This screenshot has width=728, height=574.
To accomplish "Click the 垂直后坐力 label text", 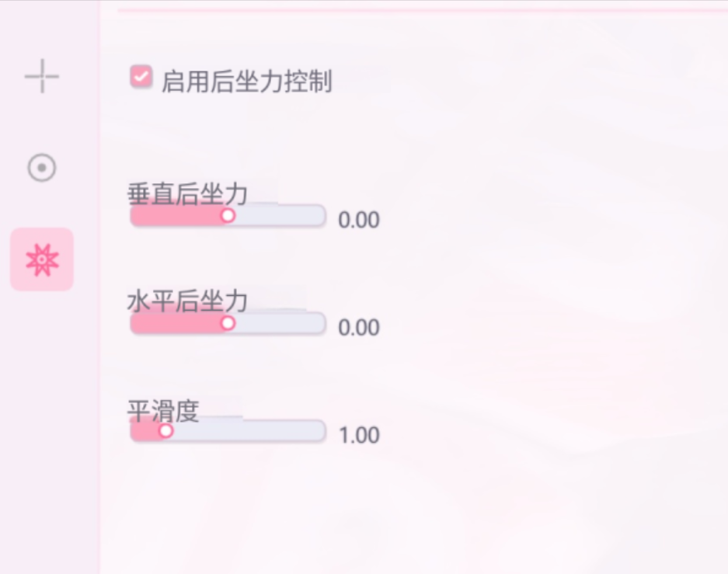I will [x=186, y=197].
